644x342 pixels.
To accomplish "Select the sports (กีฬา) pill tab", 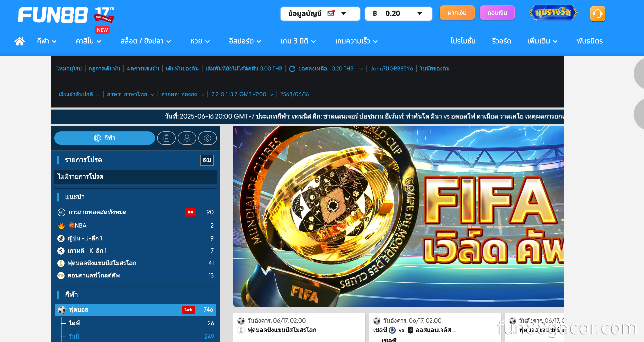I will point(105,138).
